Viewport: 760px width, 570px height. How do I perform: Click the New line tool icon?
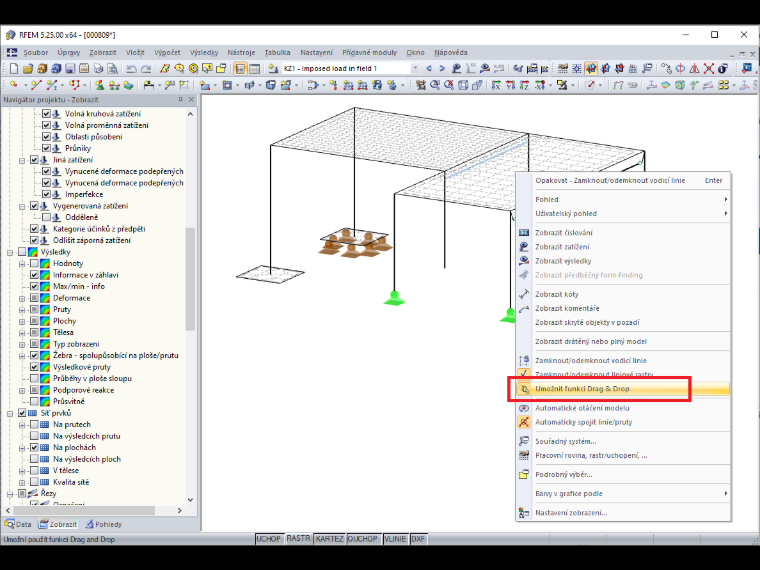coord(36,85)
